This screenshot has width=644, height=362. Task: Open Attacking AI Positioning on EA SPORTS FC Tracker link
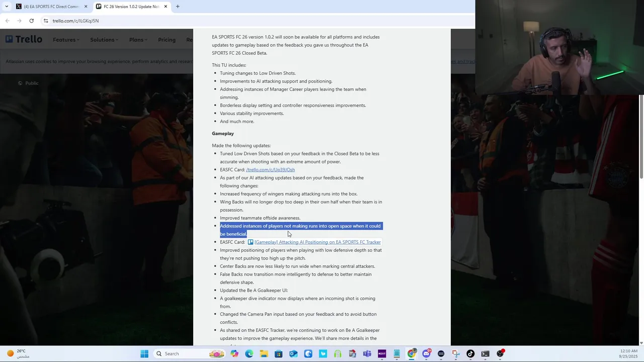pyautogui.click(x=317, y=242)
